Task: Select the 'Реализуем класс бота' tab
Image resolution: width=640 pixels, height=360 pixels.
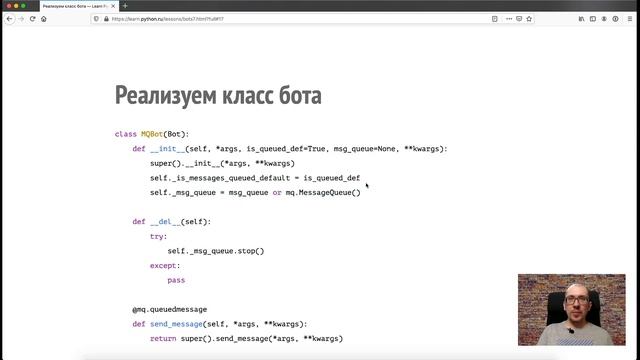Action: 78,6
